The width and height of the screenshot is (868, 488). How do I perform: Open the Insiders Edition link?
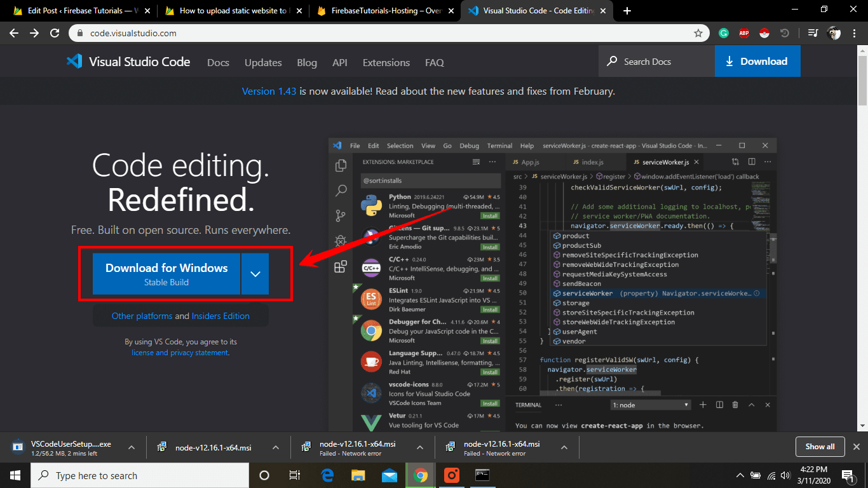click(220, 316)
